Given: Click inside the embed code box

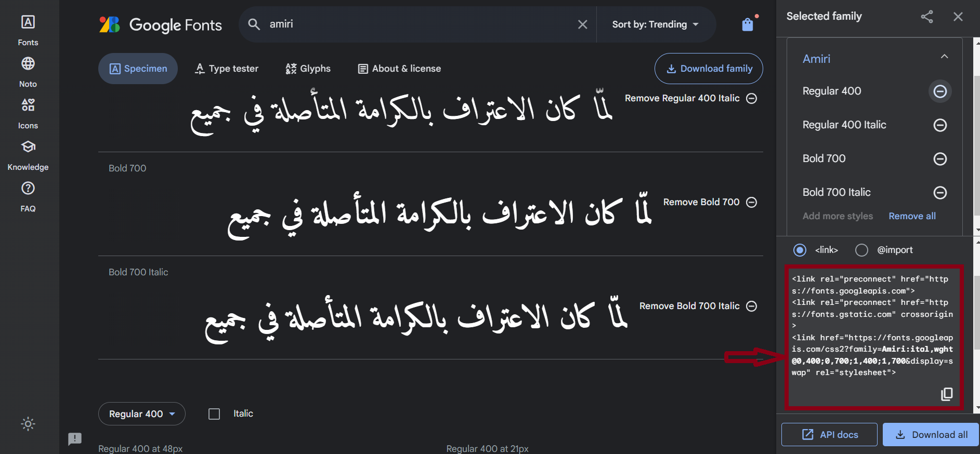Looking at the screenshot, I should 873,338.
